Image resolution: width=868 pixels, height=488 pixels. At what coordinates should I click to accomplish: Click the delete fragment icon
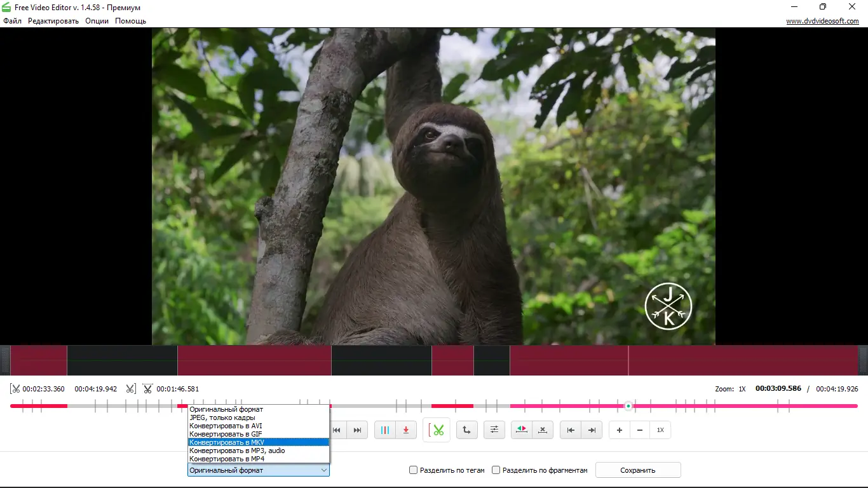coord(543,430)
